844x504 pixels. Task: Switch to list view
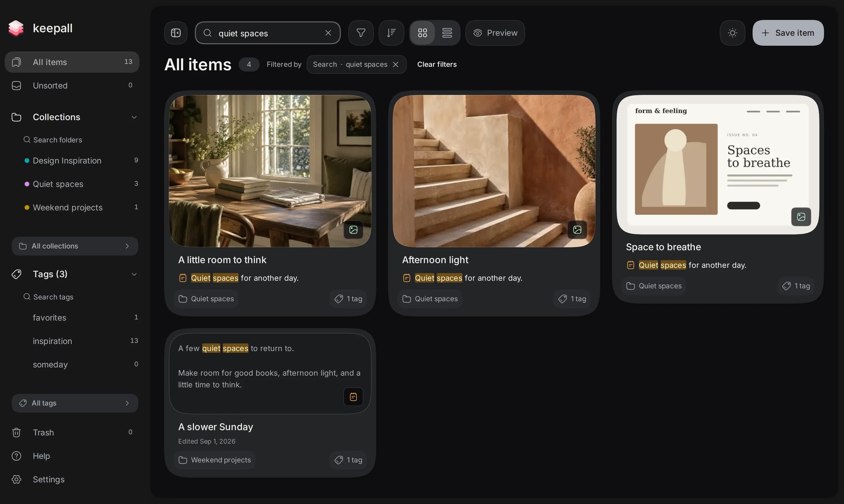[x=447, y=33]
